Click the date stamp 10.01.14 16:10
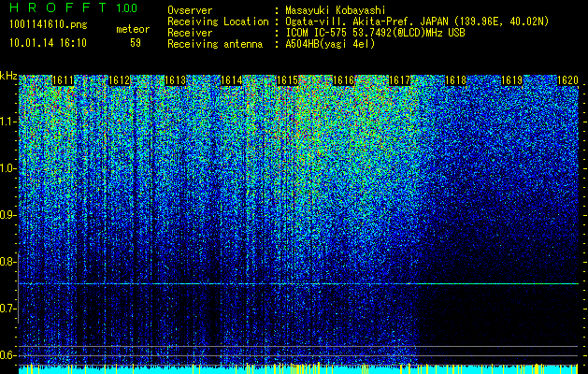Screen dimensions: 588x374 pos(48,43)
